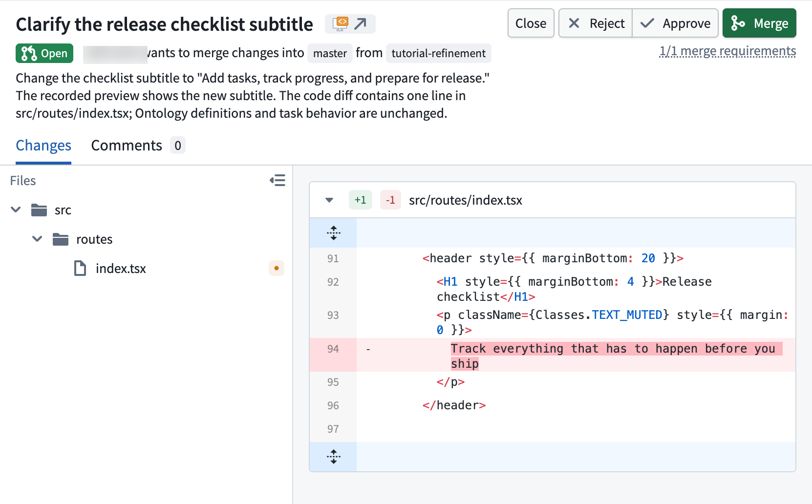Expand hidden lines above line 91
Image resolution: width=812 pixels, height=504 pixels.
334,233
